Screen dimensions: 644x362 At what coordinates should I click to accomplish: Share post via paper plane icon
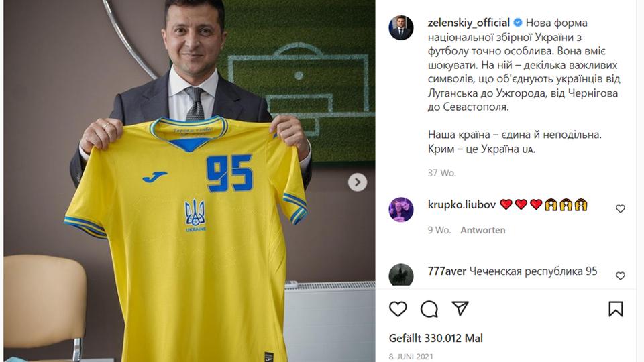pos(460,308)
